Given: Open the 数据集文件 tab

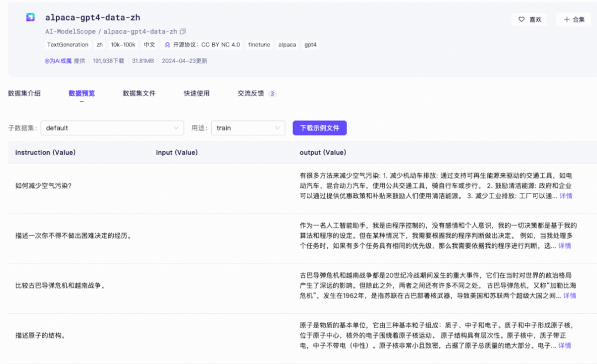Looking at the screenshot, I should (x=139, y=93).
